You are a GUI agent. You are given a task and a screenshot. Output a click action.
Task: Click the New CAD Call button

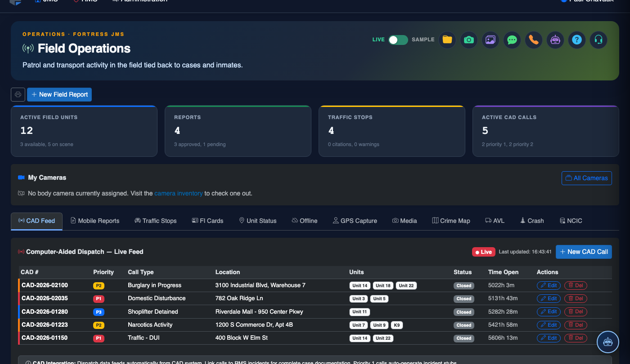point(584,252)
